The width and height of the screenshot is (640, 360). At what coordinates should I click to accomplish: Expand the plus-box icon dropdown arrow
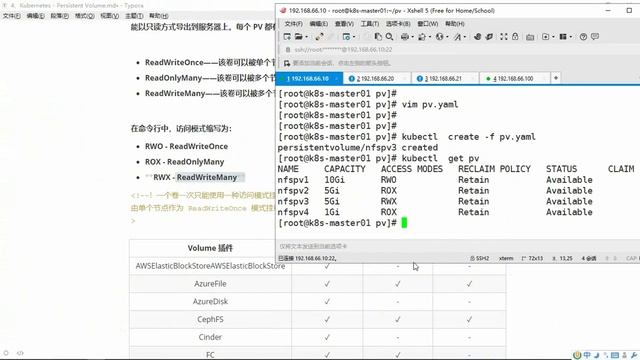coord(553,37)
